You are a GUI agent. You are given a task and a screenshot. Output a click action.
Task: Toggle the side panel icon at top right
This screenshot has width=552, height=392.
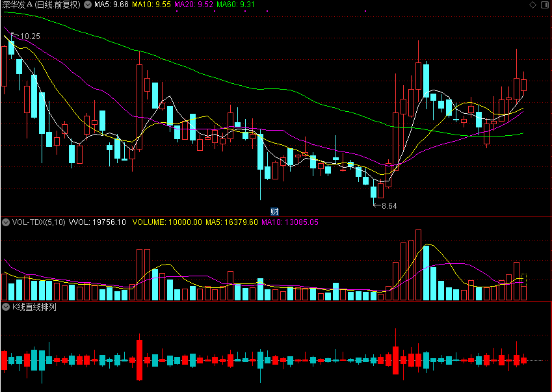(545, 5)
